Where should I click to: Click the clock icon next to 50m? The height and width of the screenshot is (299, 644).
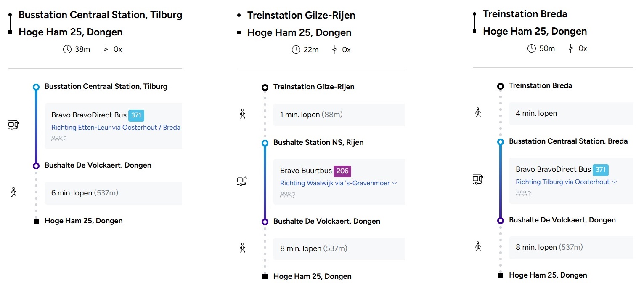(x=532, y=48)
